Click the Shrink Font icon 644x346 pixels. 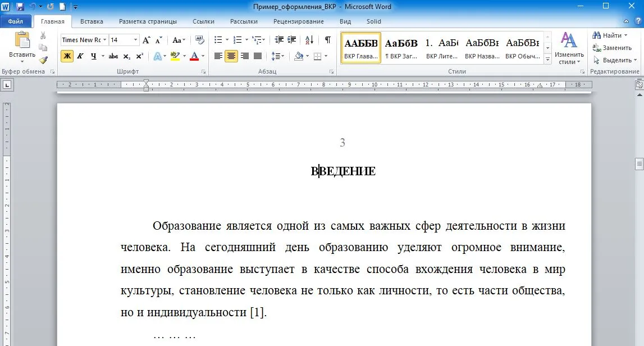pos(158,40)
